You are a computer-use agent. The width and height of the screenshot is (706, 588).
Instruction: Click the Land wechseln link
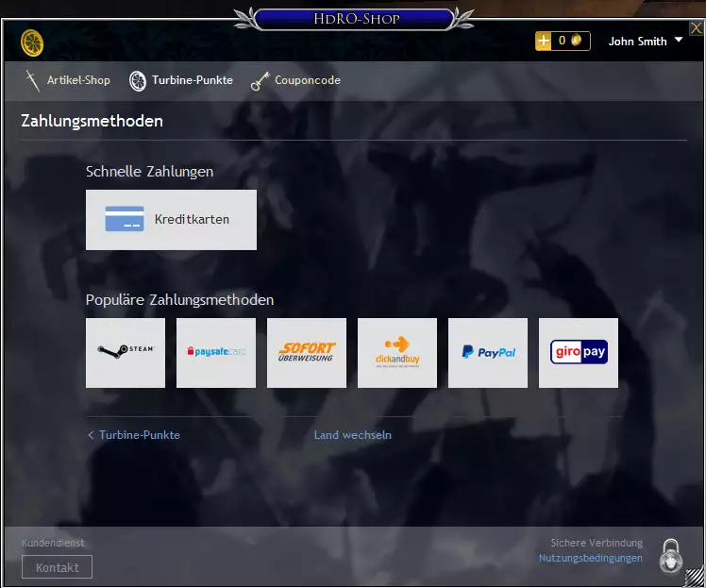pyautogui.click(x=353, y=435)
